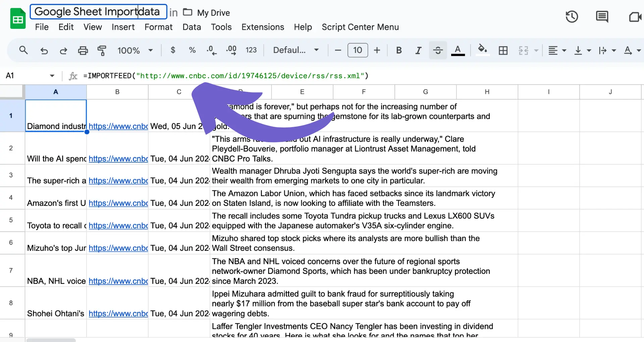This screenshot has width=644, height=342.
Task: Open the text wrapping dropdown
Action: click(607, 50)
